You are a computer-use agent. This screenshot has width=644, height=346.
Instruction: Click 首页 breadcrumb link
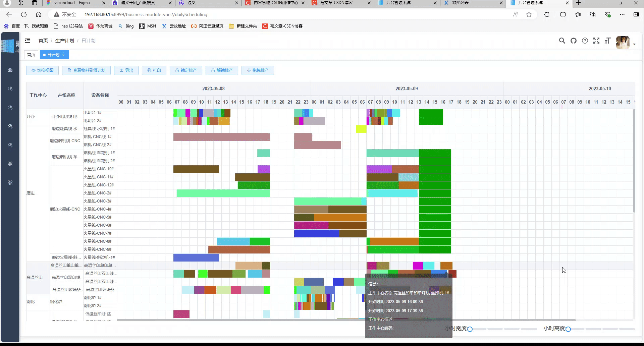pyautogui.click(x=43, y=41)
